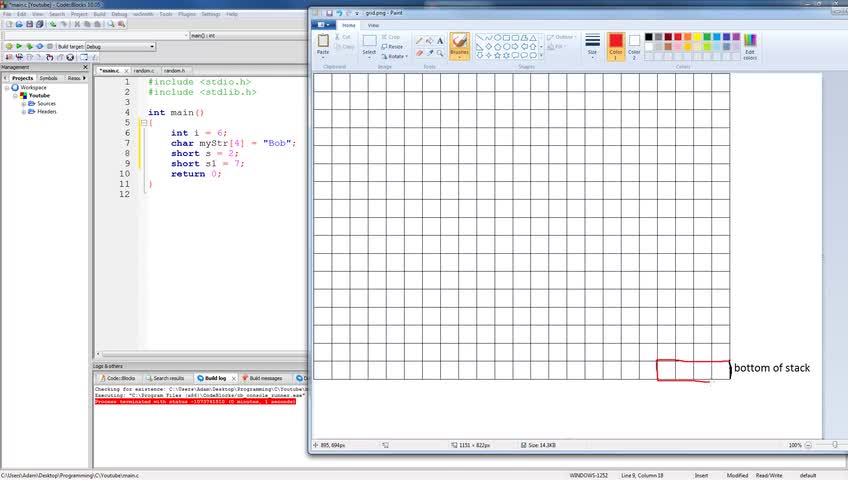The width and height of the screenshot is (848, 480).
Task: Select the Pencil tool in Paint
Action: [419, 41]
